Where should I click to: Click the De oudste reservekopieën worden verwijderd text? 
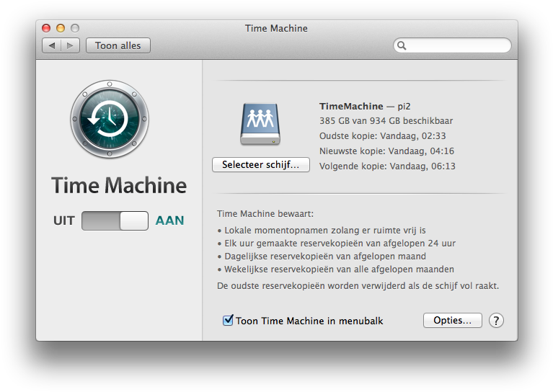(x=358, y=285)
